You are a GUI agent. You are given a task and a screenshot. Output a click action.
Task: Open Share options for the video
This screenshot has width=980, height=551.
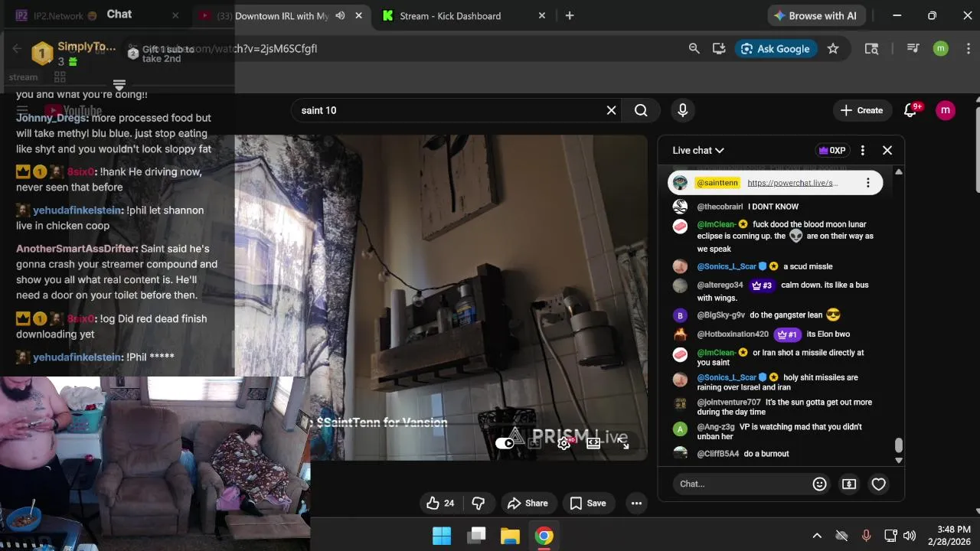(x=528, y=503)
